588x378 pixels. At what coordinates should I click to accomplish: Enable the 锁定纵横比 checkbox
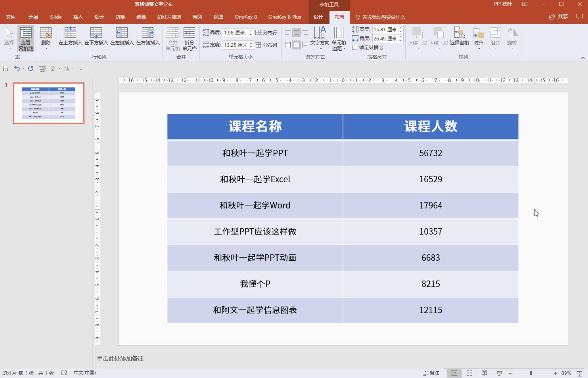point(355,47)
